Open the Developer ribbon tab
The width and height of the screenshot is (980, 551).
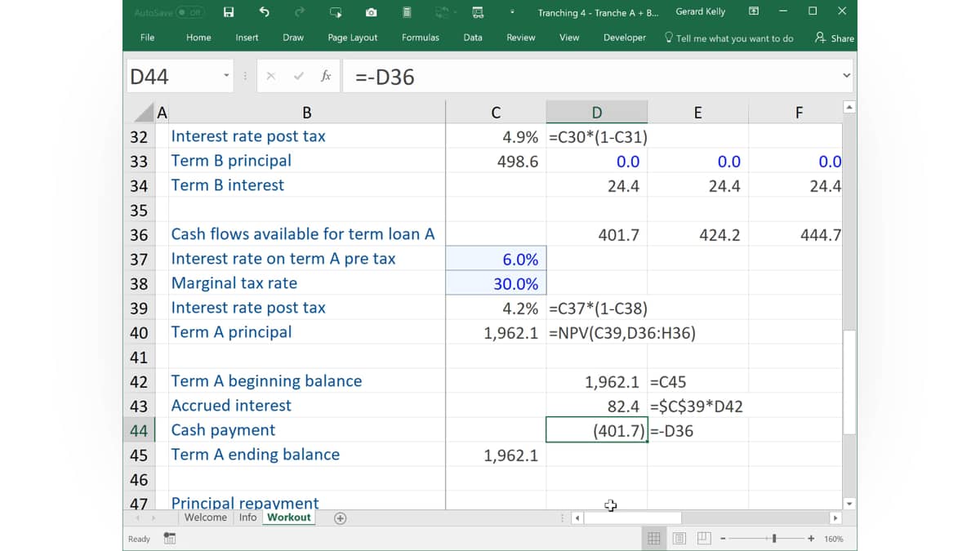[625, 38]
